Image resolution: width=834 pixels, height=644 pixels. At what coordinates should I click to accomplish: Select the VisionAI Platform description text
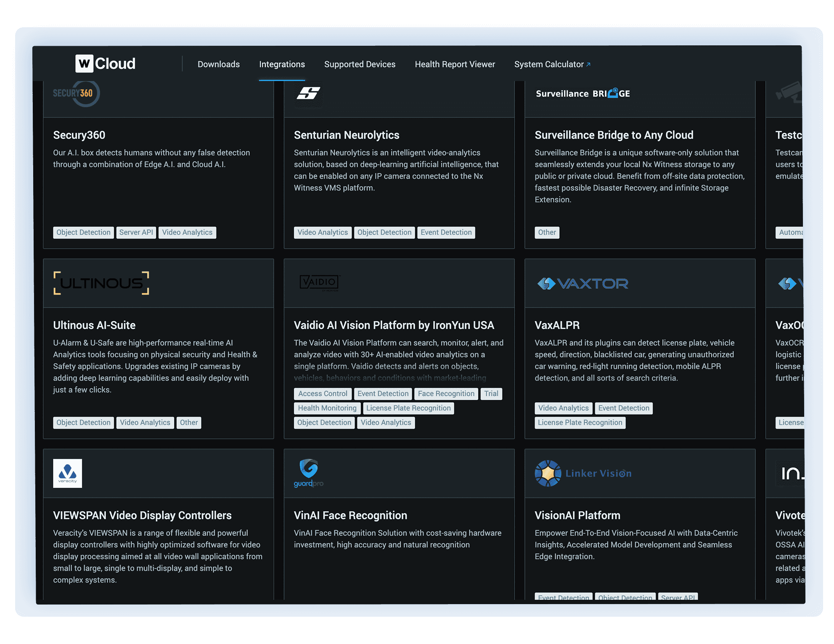[636, 545]
